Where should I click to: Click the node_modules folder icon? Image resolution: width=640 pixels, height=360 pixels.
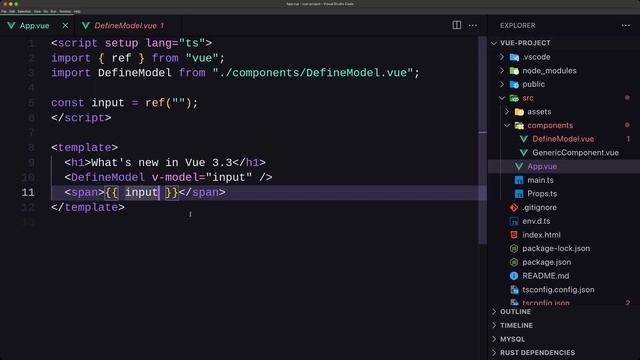[514, 71]
